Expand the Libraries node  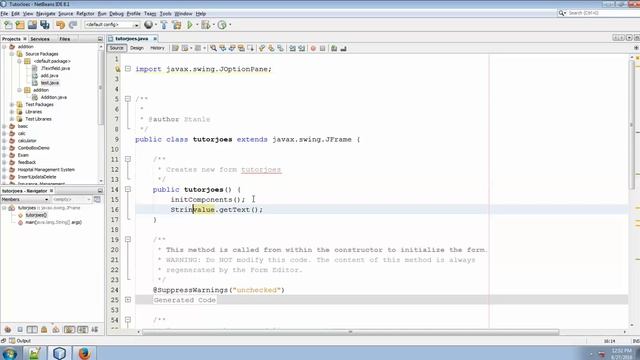[12, 112]
